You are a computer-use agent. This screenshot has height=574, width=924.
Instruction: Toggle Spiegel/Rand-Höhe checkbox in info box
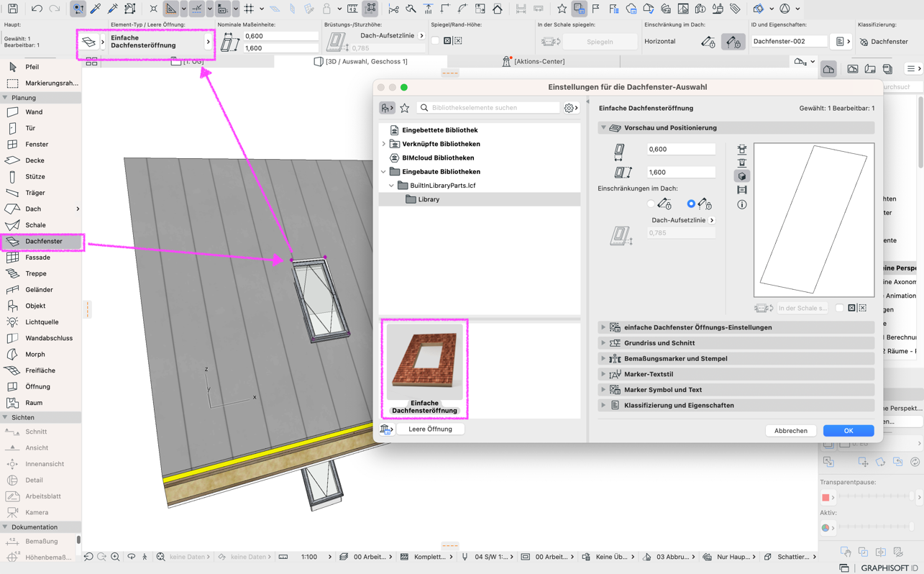point(435,41)
